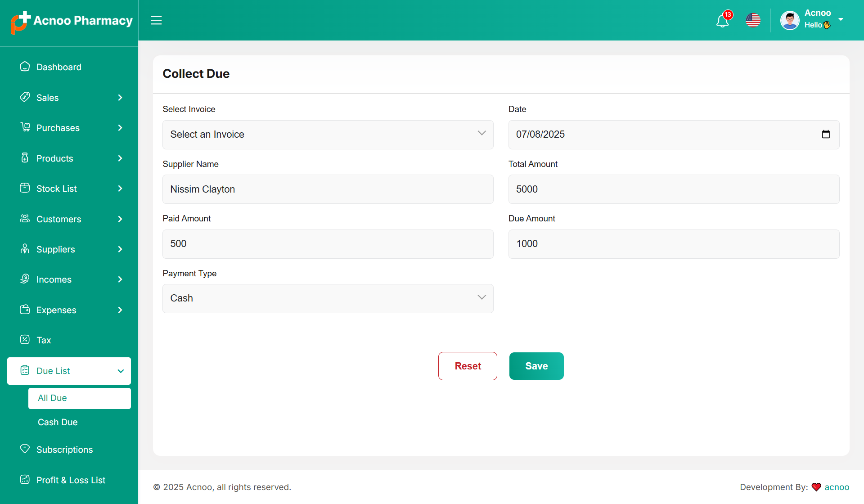
Task: Click the Dashboard home icon
Action: tap(25, 67)
